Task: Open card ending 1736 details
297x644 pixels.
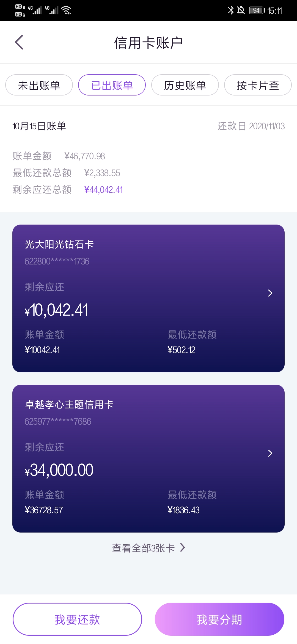Action: point(148,298)
